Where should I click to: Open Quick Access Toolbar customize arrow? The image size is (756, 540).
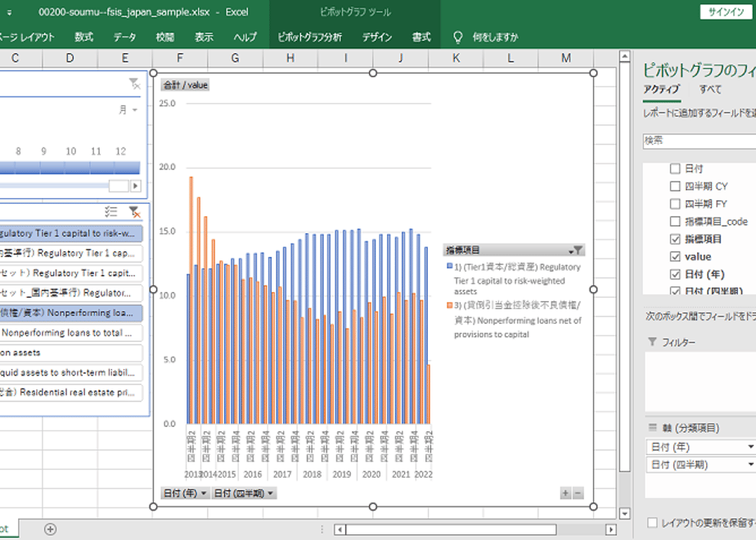[9, 12]
